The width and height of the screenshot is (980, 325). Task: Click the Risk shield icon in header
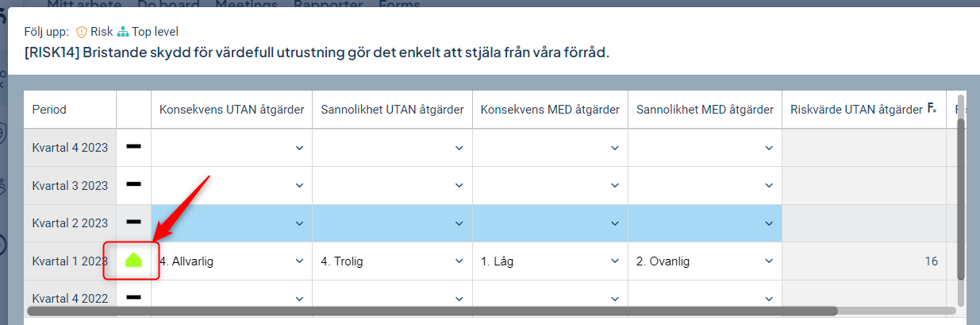click(81, 32)
